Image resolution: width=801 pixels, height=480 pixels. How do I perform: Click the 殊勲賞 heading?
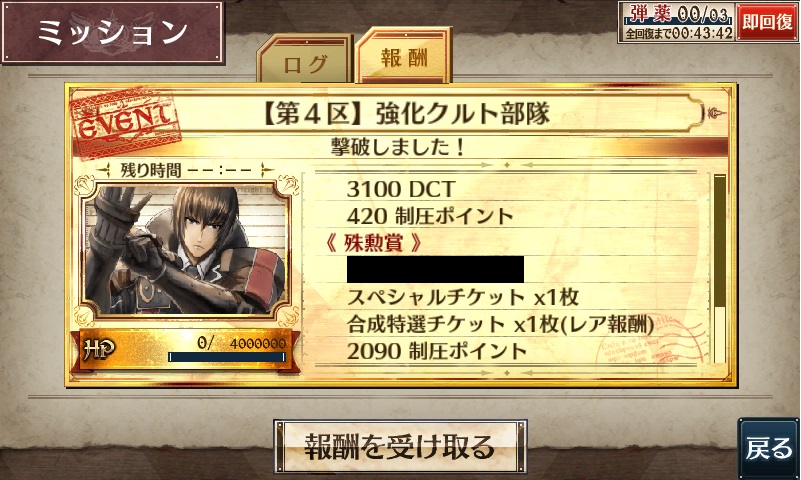(x=373, y=243)
